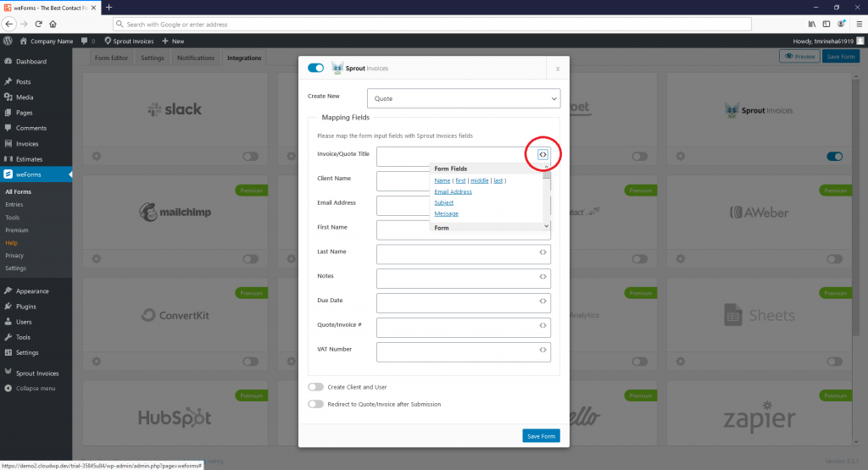Click in the Due Date input field
Viewport: 868px width, 470px height.
coord(464,303)
